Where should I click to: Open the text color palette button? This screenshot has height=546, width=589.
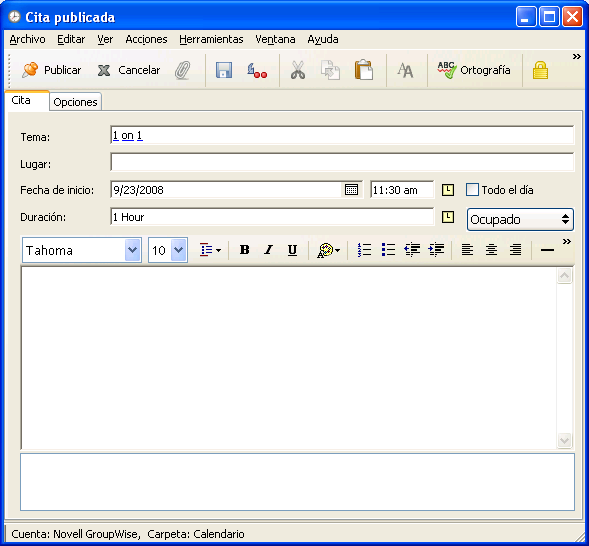point(329,250)
